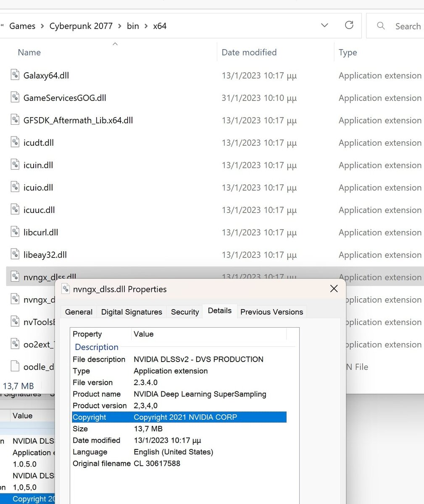Click the Properties dialog title bar file icon
The width and height of the screenshot is (424, 504).
pyautogui.click(x=66, y=289)
